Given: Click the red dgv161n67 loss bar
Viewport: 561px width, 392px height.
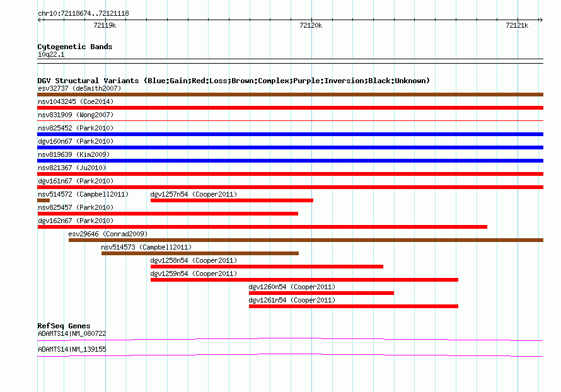Looking at the screenshot, I should (290, 187).
